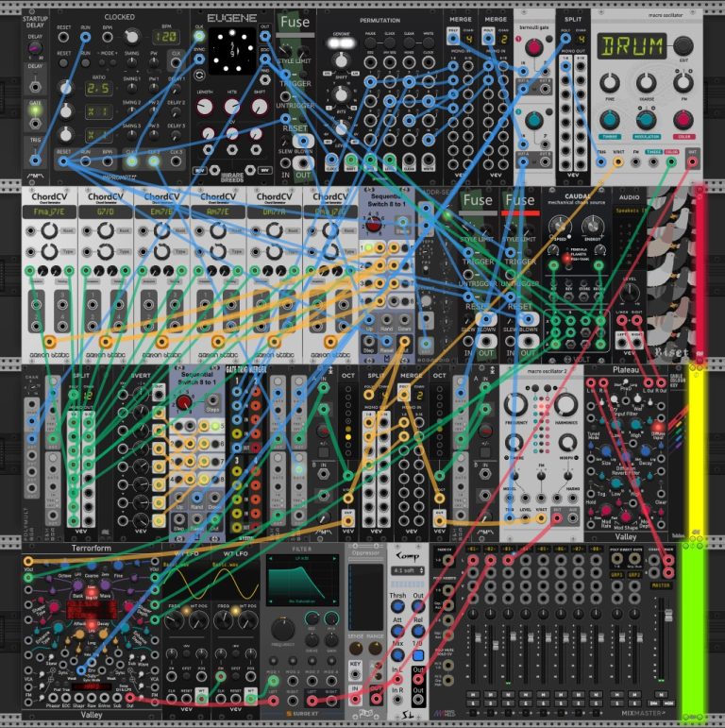Open Clocked ratio 2.5 display

pyautogui.click(x=98, y=88)
